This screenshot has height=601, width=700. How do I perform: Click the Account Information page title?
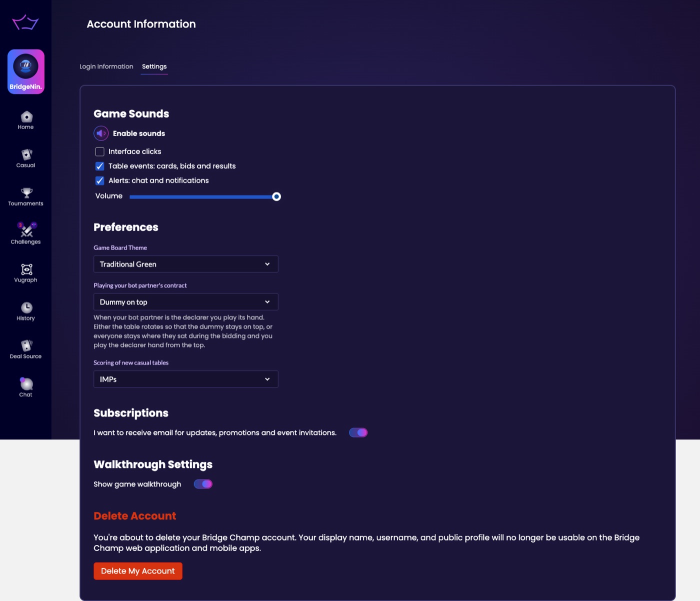click(x=141, y=24)
